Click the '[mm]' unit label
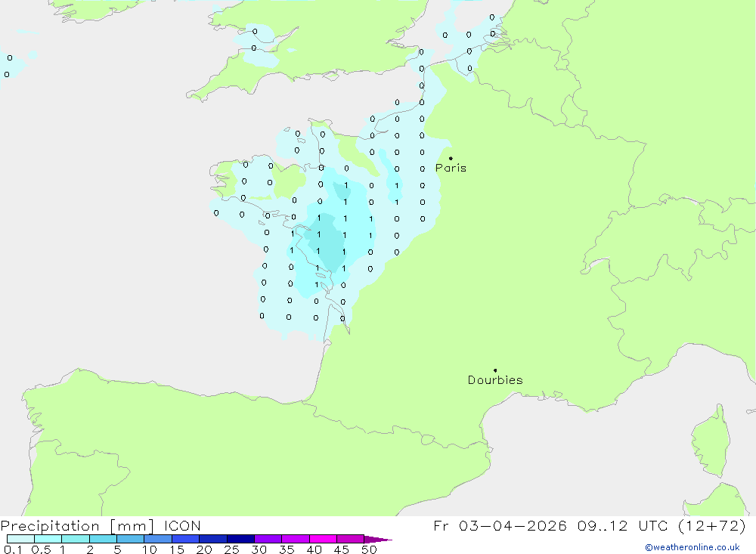 click(x=132, y=526)
